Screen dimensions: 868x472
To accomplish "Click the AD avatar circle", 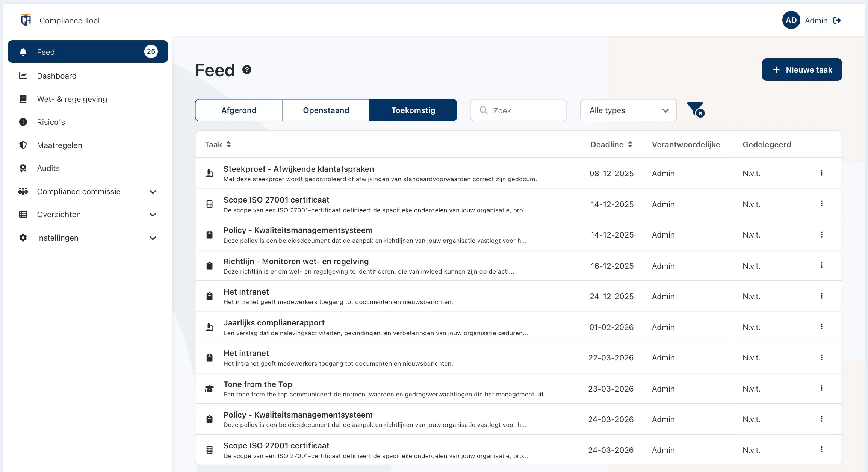I will tap(791, 20).
